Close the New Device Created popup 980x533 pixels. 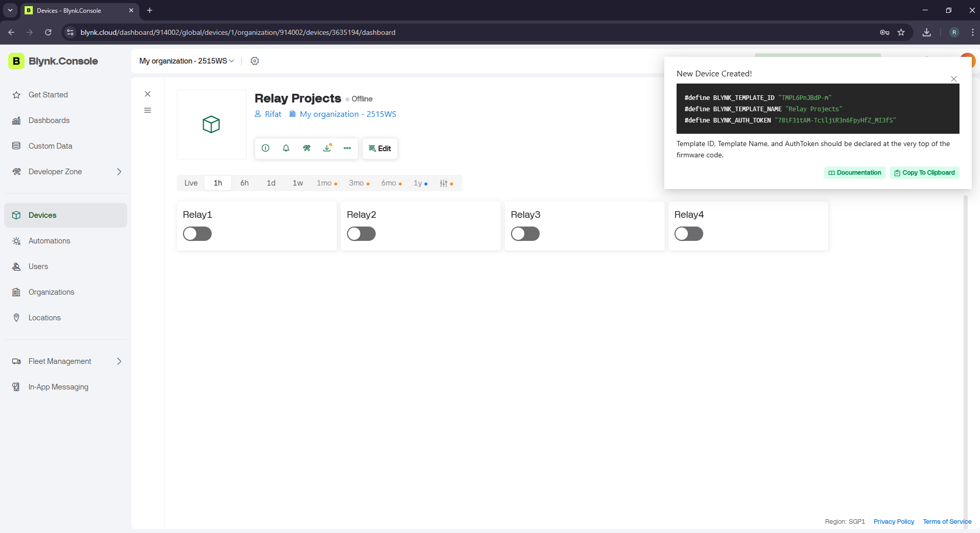954,79
